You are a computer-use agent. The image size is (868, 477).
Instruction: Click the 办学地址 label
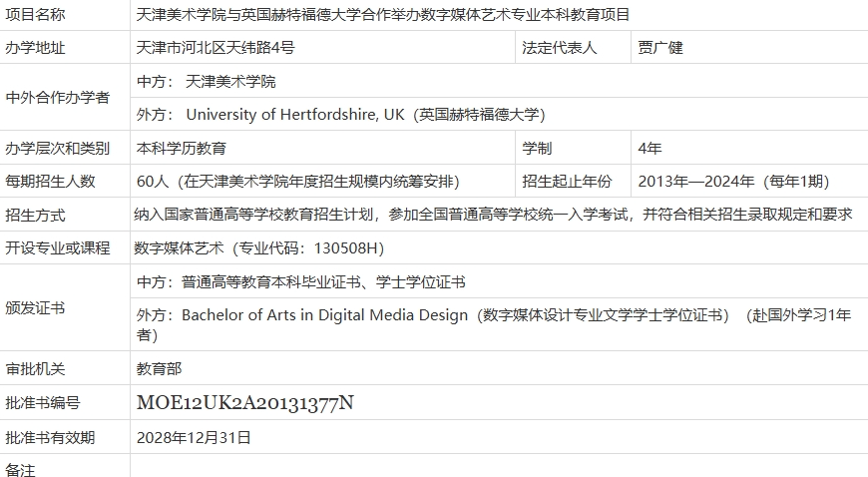[36, 48]
